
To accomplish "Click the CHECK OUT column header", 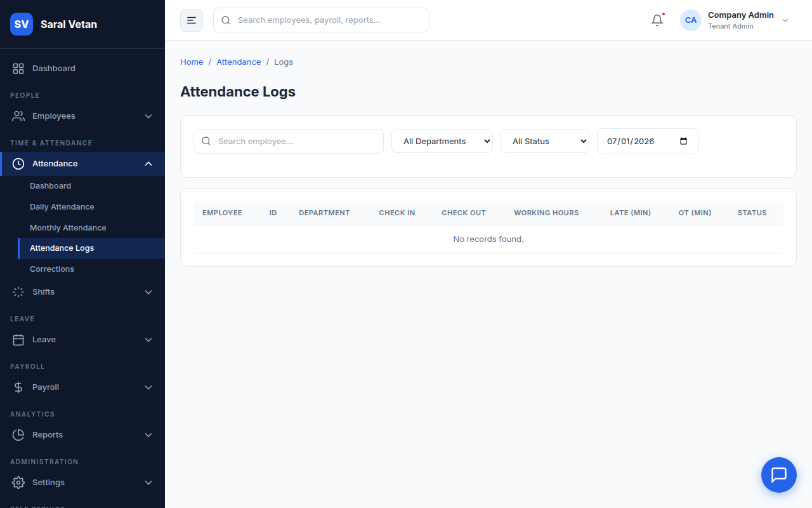I will tap(464, 213).
